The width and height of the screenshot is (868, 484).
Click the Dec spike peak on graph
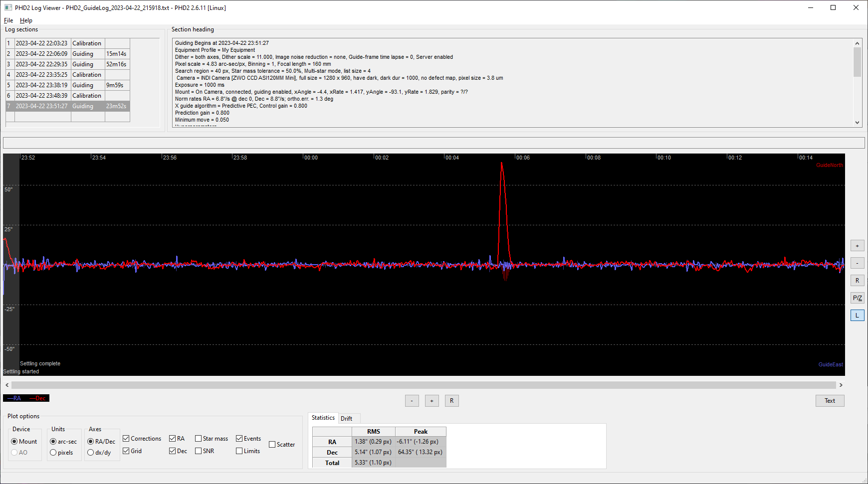pyautogui.click(x=502, y=163)
